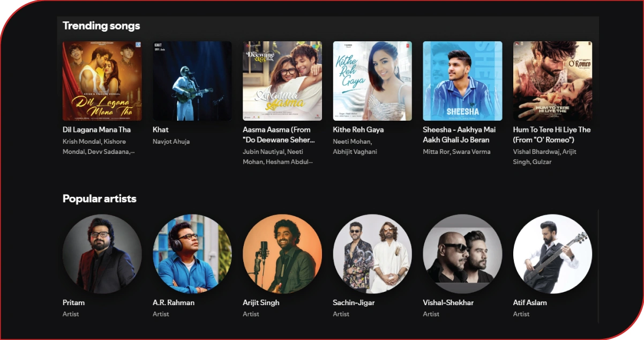Click the Kithe Reh Gaya song title
The image size is (644, 340).
[358, 130]
